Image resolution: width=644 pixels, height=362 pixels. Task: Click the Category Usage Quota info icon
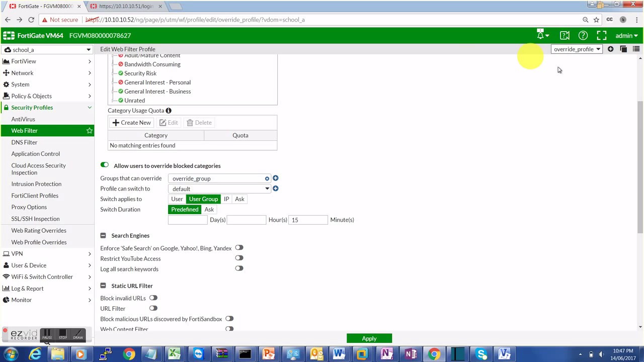[x=169, y=111]
